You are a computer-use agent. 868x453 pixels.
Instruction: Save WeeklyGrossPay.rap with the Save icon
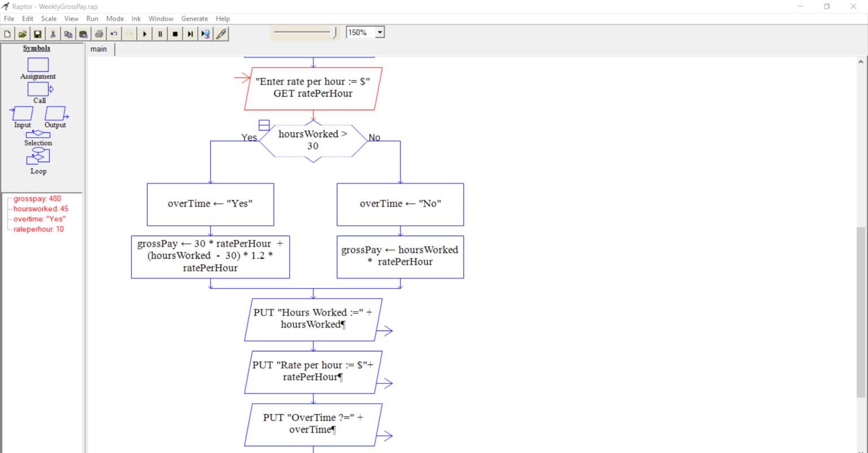37,33
